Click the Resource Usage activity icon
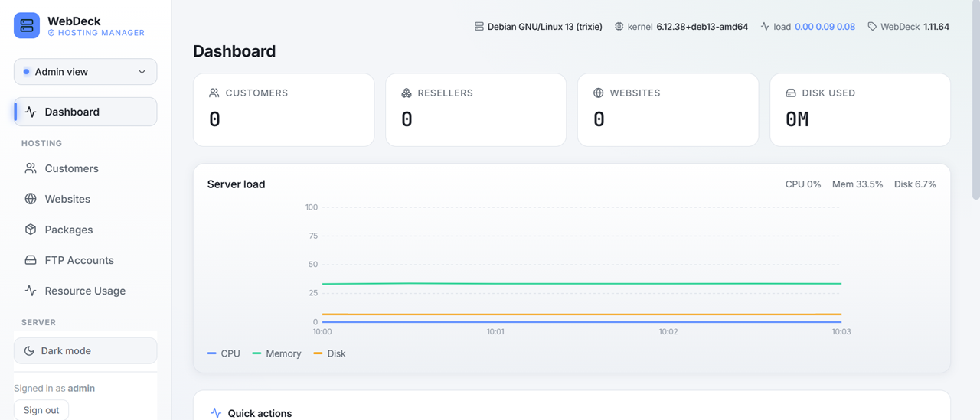The height and width of the screenshot is (420, 980). (x=31, y=291)
